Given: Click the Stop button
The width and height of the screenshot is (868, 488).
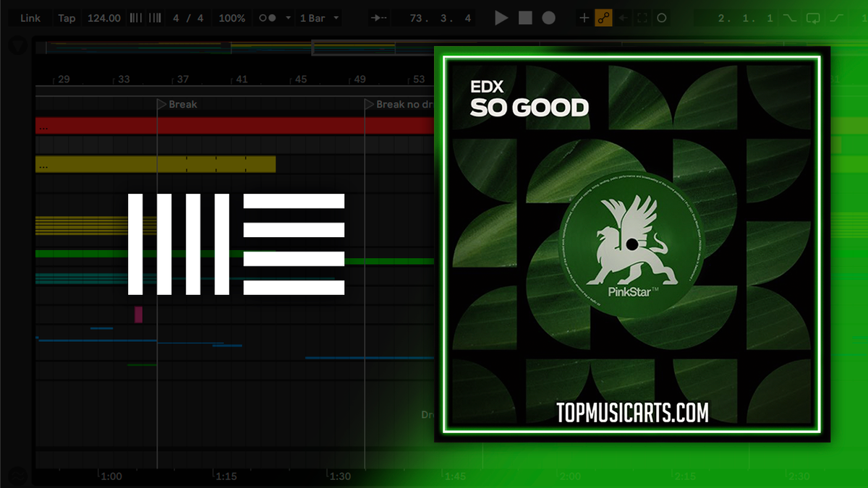Looking at the screenshot, I should 525,17.
